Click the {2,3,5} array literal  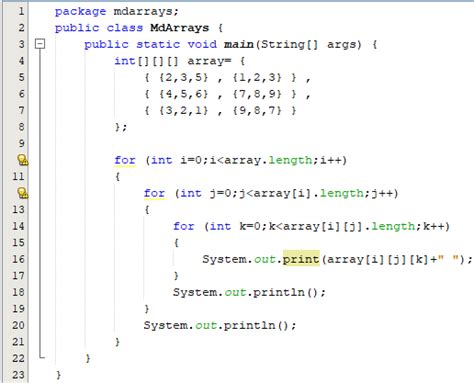click(184, 78)
